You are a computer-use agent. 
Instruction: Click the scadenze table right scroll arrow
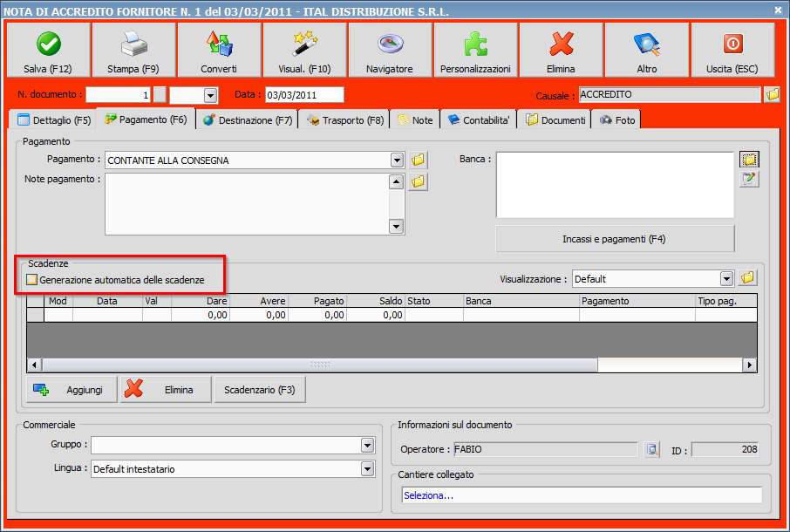[x=750, y=365]
